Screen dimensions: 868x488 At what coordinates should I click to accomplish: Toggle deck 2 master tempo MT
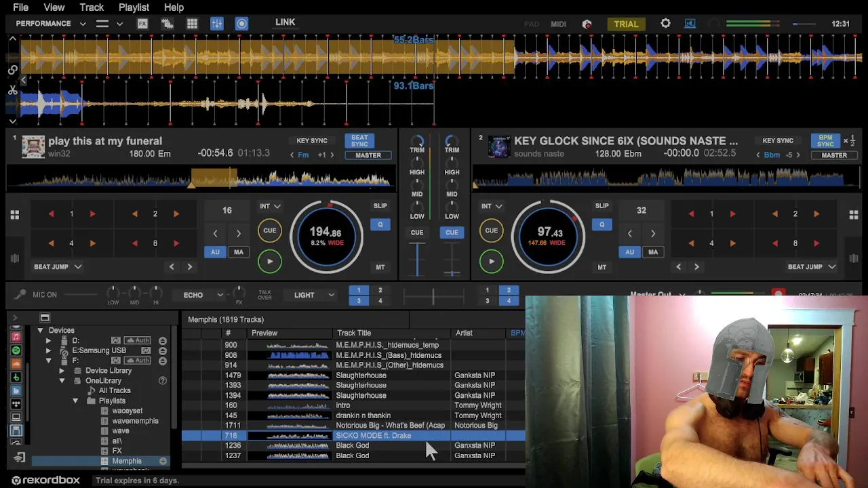click(601, 267)
